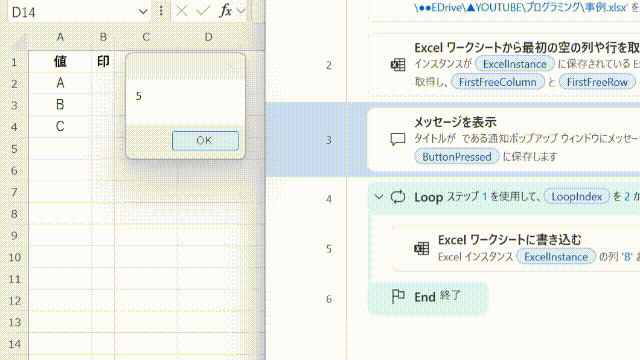Viewport: 640px width, 360px height.
Task: Select column A header
Action: point(60,38)
